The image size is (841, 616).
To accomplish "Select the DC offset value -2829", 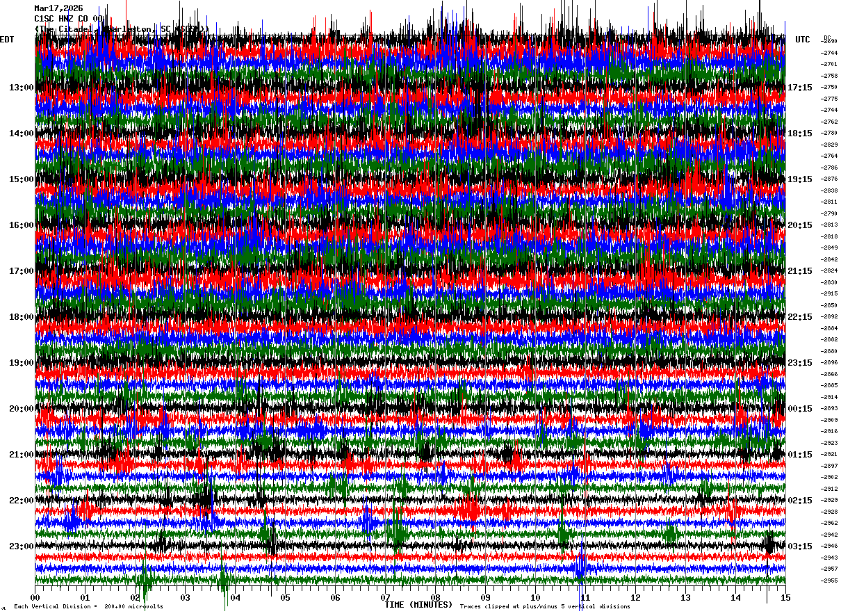I will [x=830, y=145].
